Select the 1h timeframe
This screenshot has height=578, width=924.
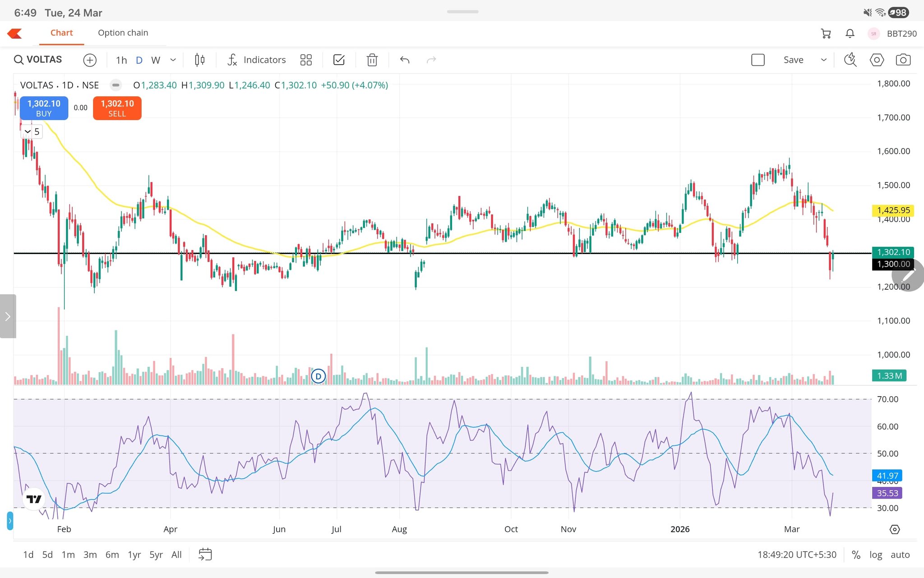121,60
